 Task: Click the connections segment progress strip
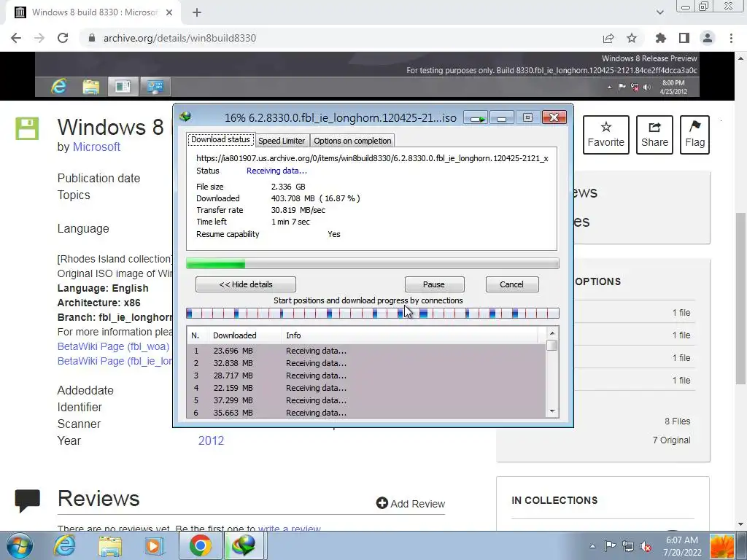coord(373,314)
